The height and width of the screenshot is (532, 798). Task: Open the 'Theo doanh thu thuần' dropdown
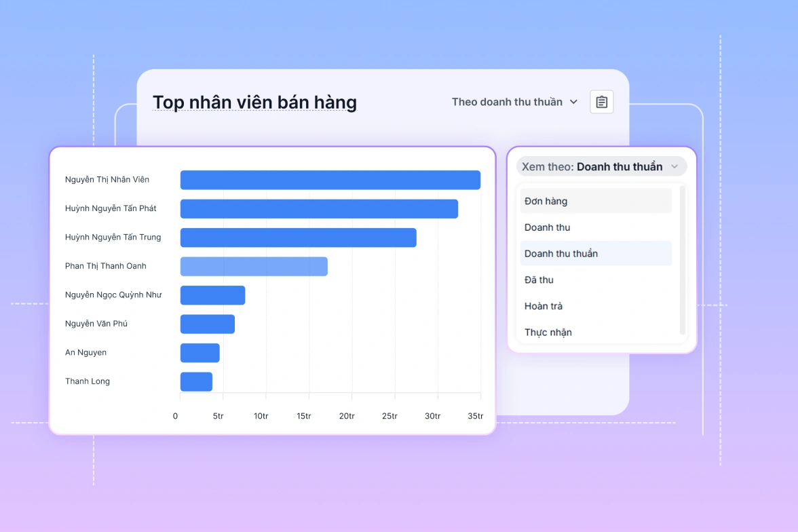(x=514, y=102)
